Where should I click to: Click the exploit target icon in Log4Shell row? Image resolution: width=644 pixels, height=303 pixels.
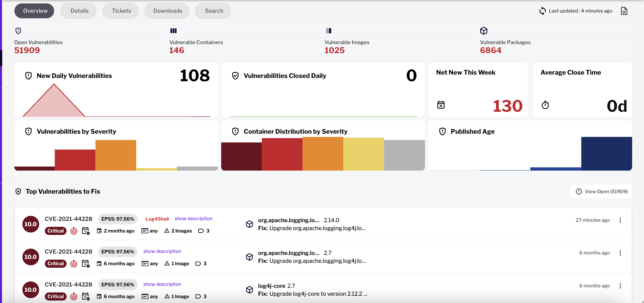tap(74, 231)
